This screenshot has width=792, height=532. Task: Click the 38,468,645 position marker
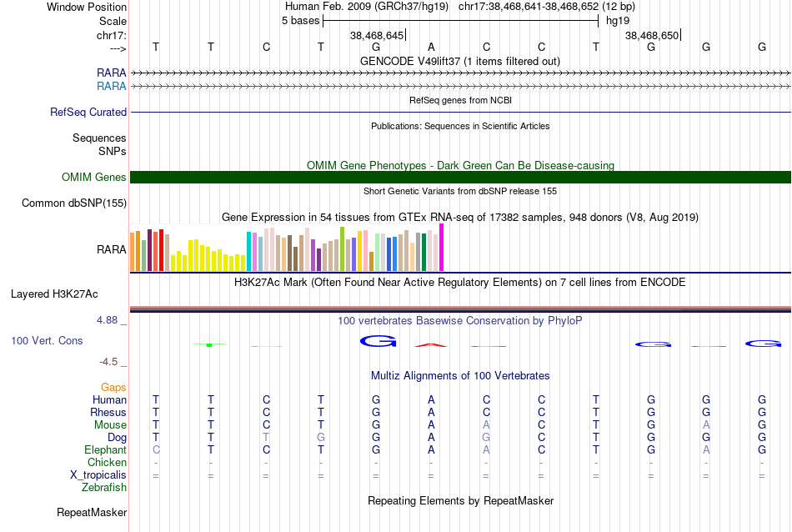coord(377,35)
